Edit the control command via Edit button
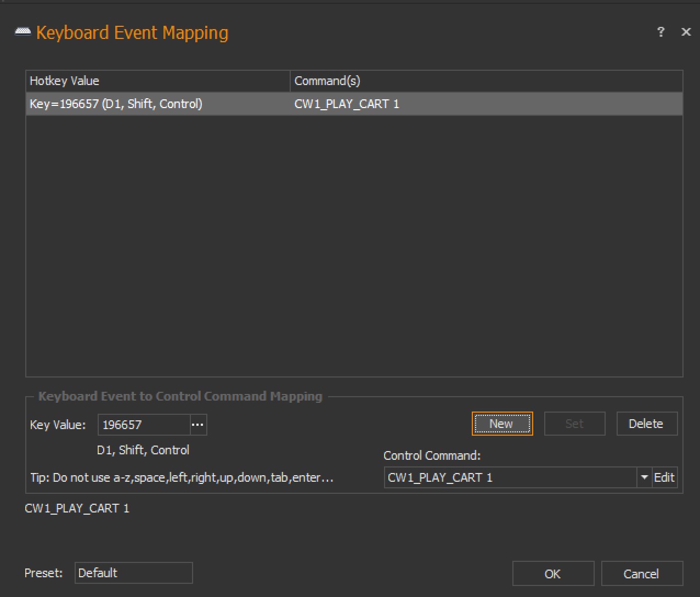The width and height of the screenshot is (700, 597). coord(664,477)
